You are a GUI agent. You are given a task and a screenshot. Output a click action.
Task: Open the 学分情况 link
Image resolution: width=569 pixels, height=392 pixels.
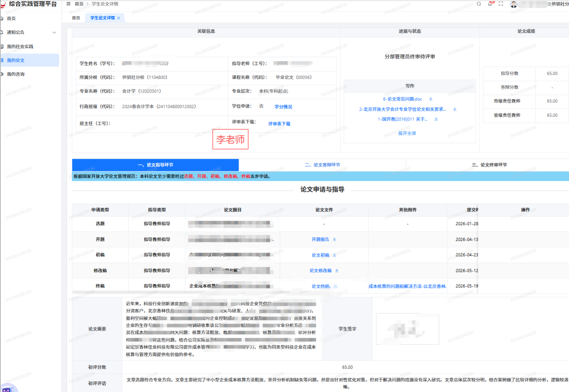coord(283,107)
